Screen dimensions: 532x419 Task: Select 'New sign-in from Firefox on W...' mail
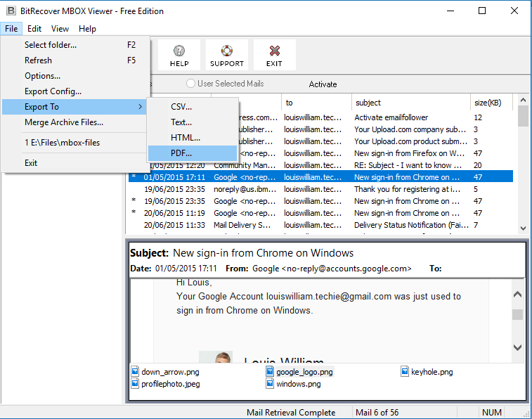coord(376,153)
